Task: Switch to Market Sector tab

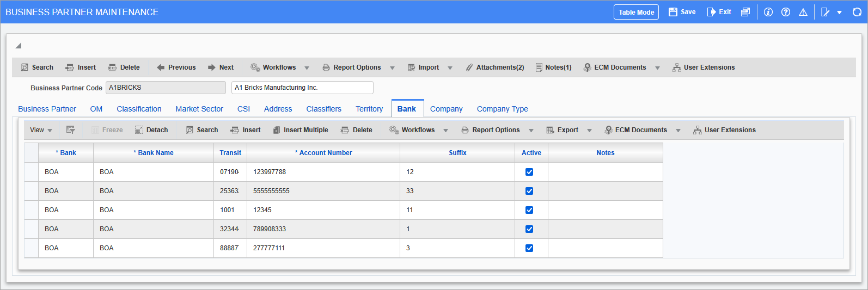Action: [x=199, y=109]
